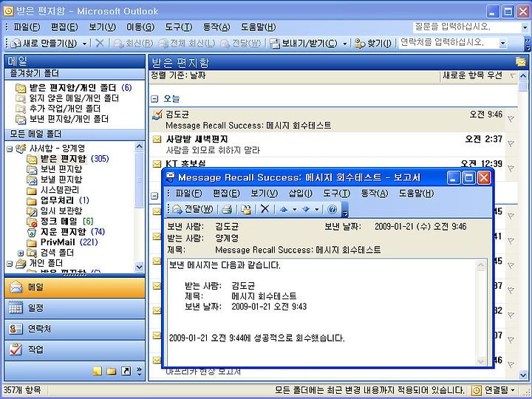532x399 pixels.
Task: Click the Folder List icon in navigation bottom bar
Action: click(112, 371)
